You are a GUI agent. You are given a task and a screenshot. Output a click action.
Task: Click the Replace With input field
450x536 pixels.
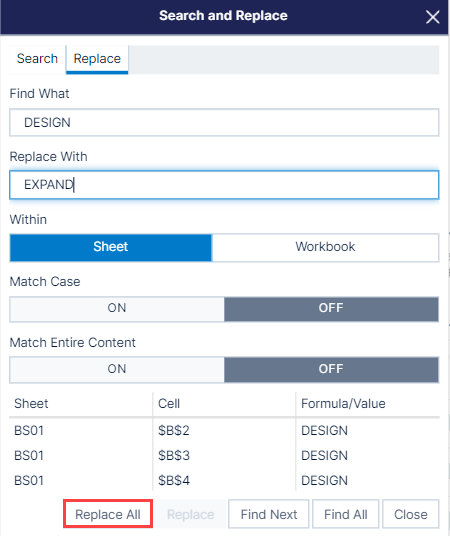point(224,185)
